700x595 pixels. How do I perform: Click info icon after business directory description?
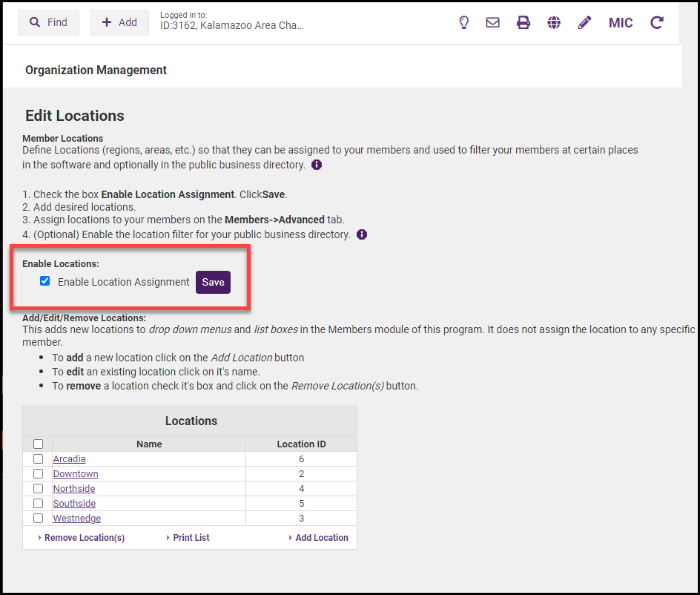[317, 165]
